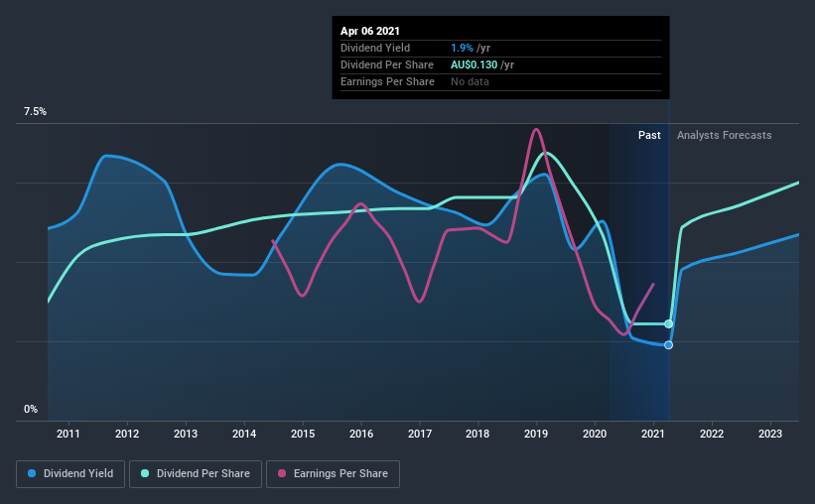Click the blue Dividend Yield legend dot

coord(32,473)
